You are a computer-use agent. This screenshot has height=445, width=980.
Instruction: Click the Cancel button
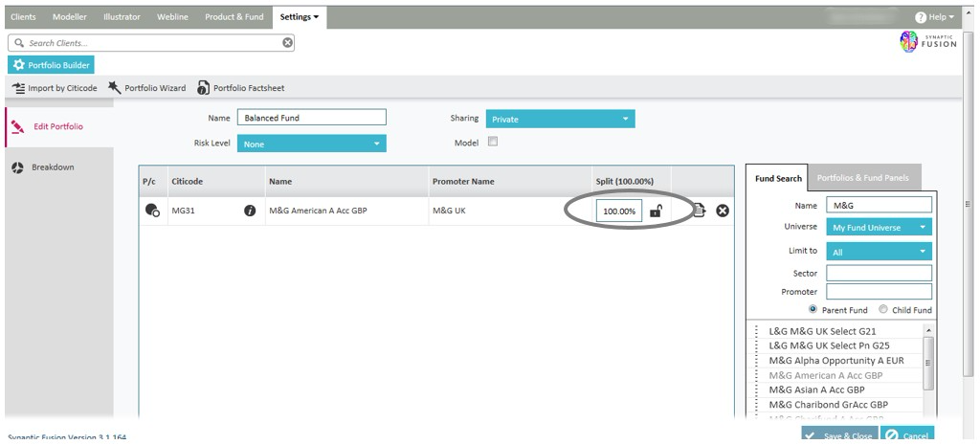pos(907,435)
